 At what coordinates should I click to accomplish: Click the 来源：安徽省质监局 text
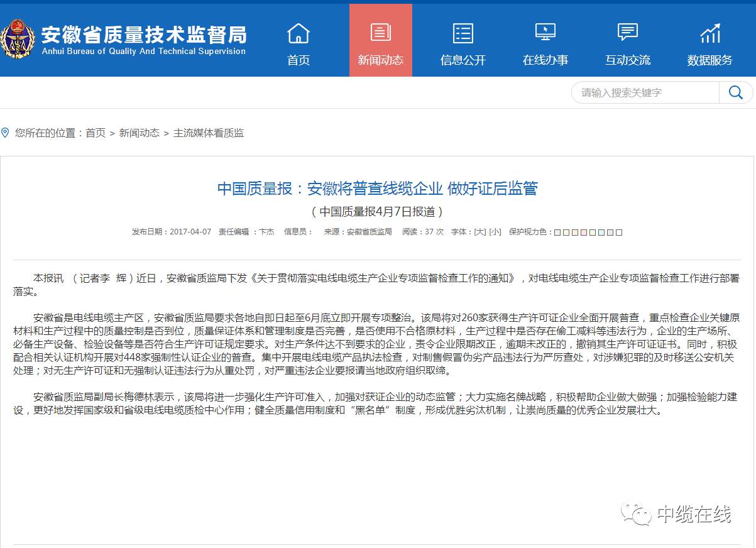pyautogui.click(x=358, y=232)
